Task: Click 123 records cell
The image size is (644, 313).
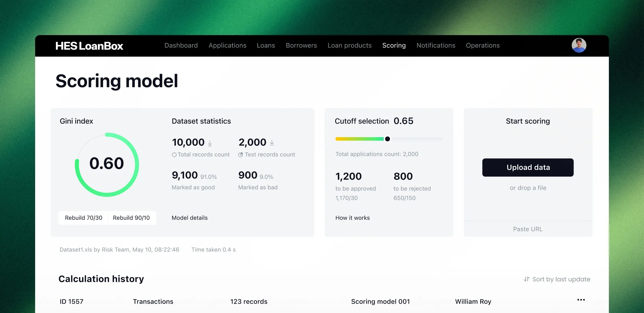Action: tap(249, 302)
